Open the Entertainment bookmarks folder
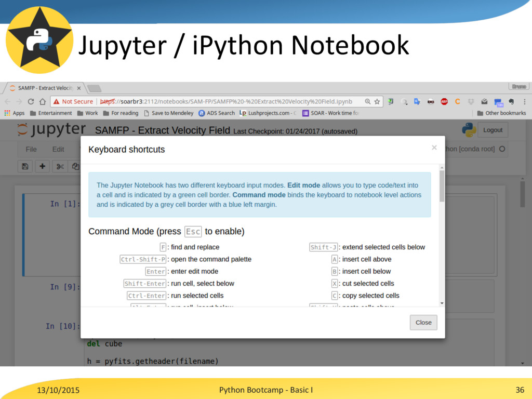This screenshot has height=399, width=532. click(51, 113)
